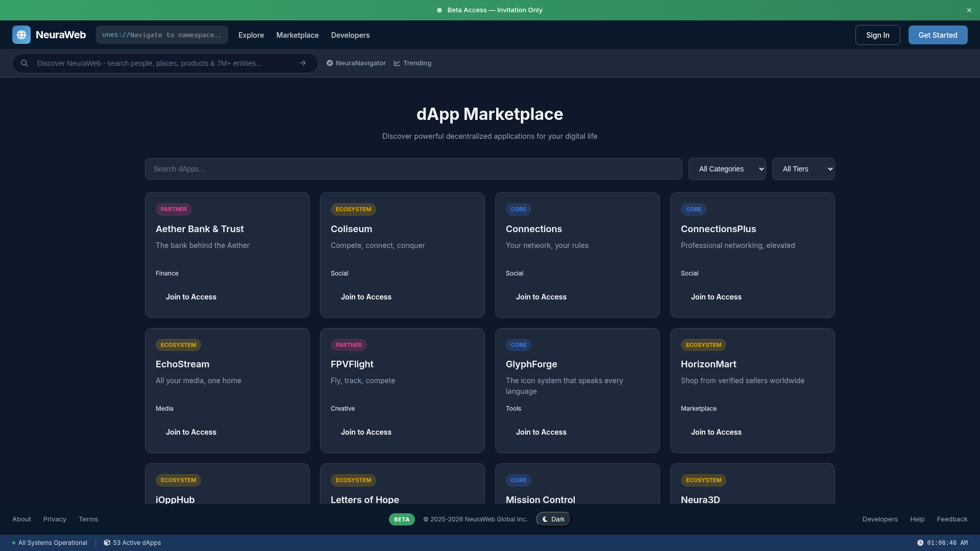Click the NeuraNavigator compass icon

coord(330,63)
